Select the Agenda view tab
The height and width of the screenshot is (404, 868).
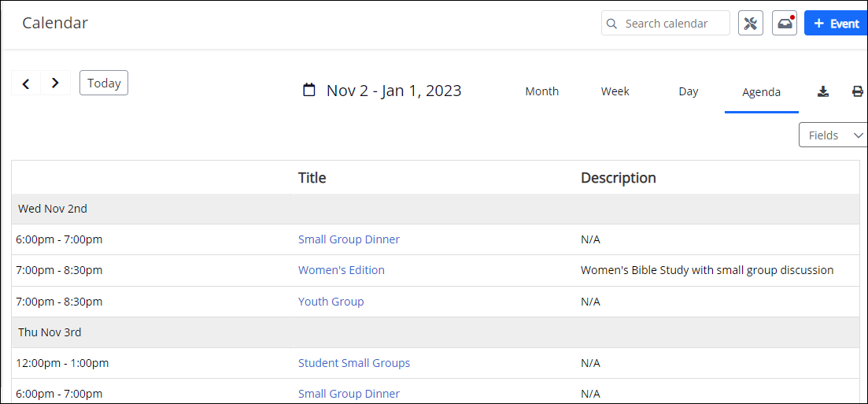tap(761, 92)
